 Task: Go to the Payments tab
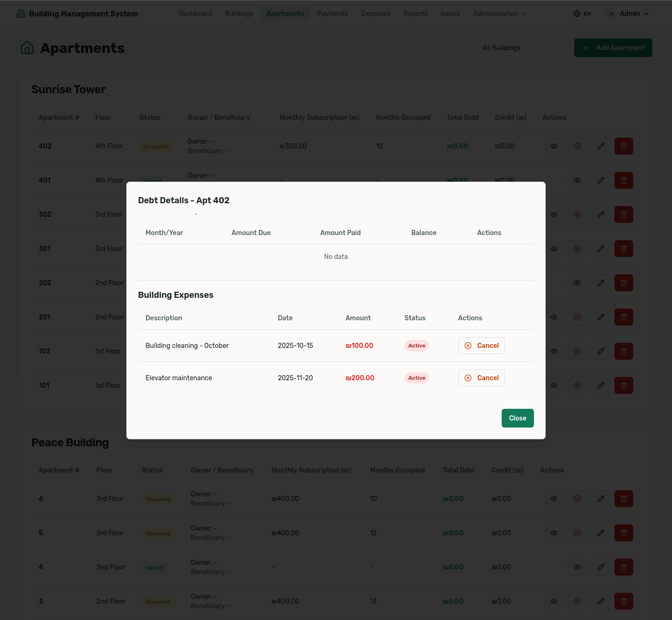tap(332, 14)
